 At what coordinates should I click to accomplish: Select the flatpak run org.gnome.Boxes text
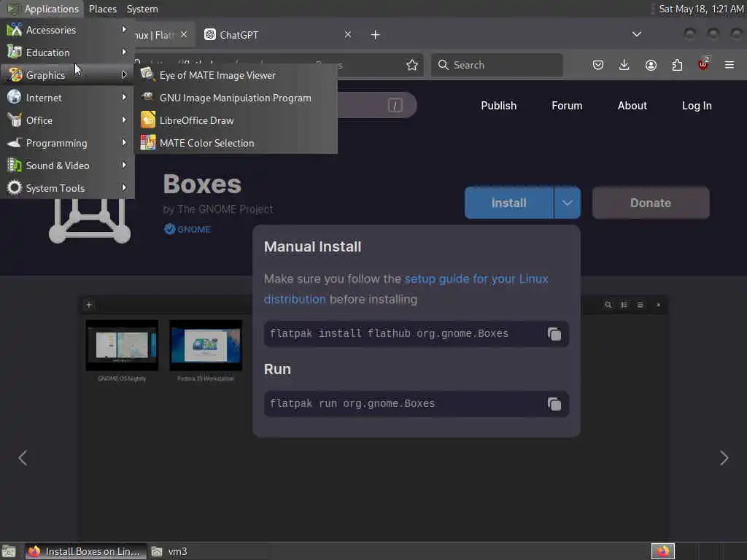[352, 403]
